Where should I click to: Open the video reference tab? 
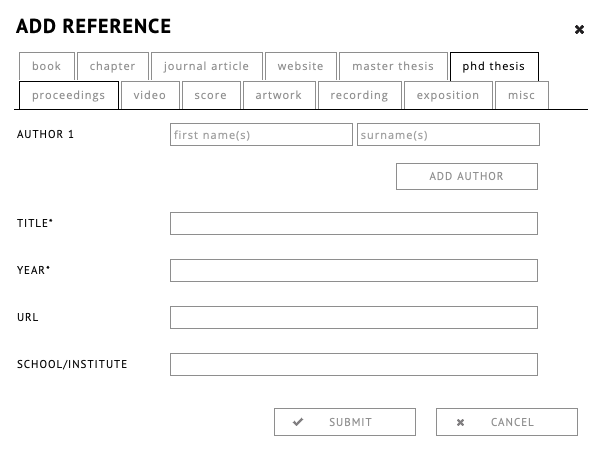tap(150, 95)
